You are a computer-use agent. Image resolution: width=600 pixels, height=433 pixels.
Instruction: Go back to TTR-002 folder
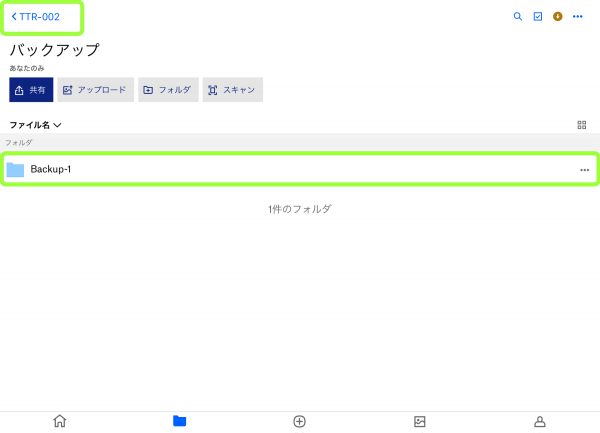(36, 16)
